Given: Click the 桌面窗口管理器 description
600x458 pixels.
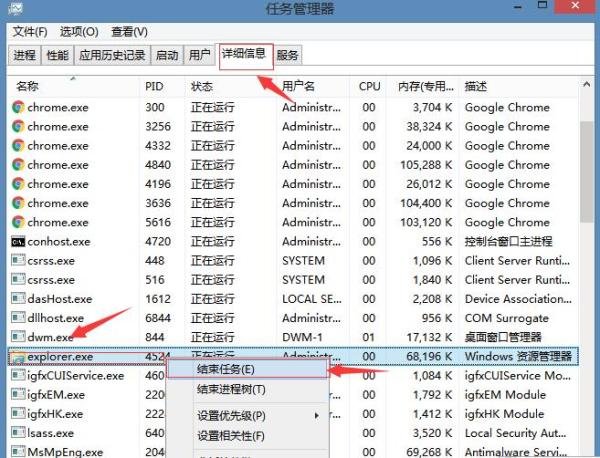Looking at the screenshot, I should click(x=503, y=337).
